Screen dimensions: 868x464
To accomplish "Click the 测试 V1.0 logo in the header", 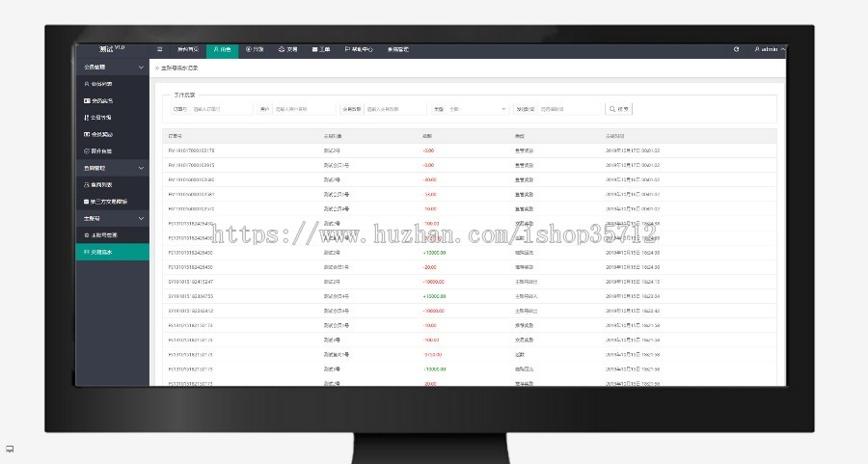I will click(112, 49).
